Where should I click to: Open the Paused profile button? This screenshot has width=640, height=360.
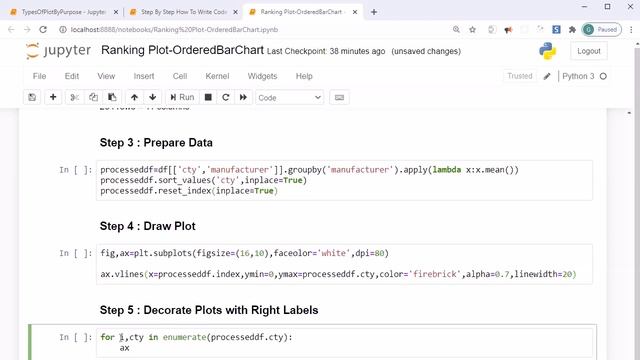(x=602, y=29)
